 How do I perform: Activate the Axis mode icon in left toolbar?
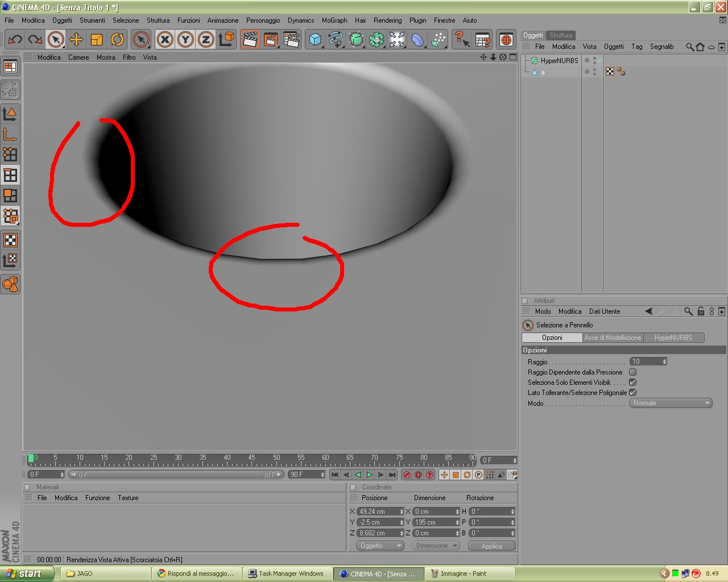[10, 134]
